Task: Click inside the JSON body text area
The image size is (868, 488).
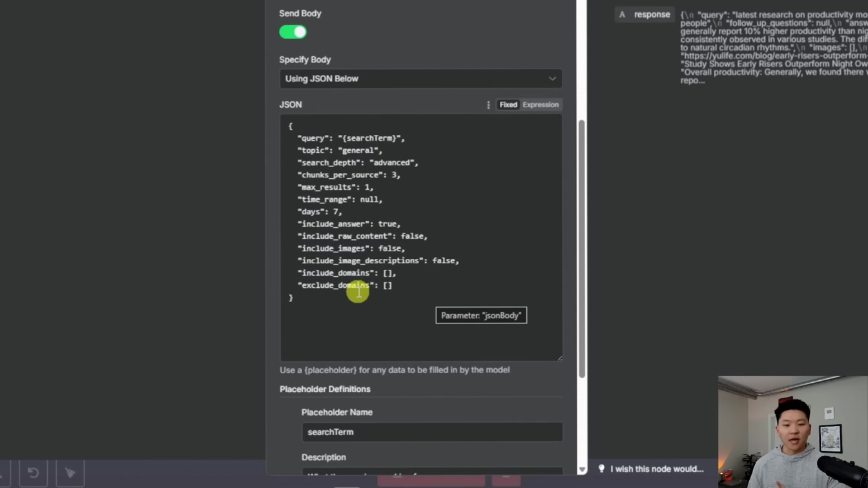Action: coord(420,238)
